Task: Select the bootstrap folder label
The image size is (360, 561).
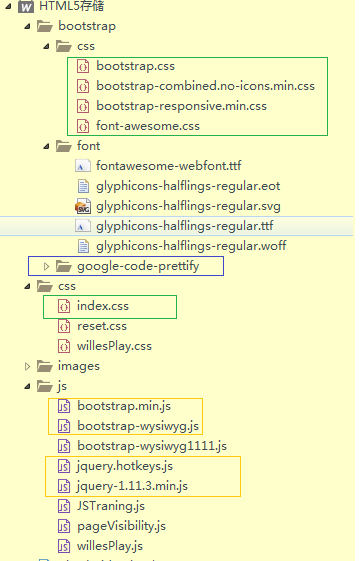Action: (x=87, y=26)
